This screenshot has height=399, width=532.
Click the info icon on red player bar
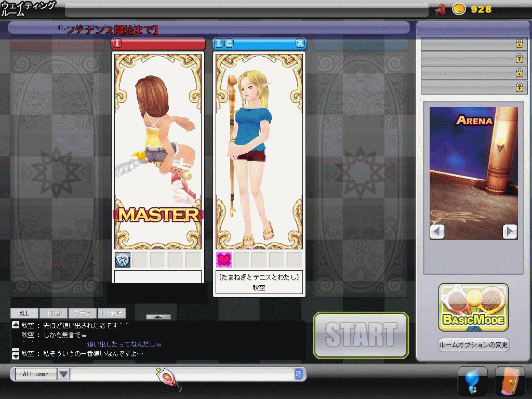click(x=117, y=44)
